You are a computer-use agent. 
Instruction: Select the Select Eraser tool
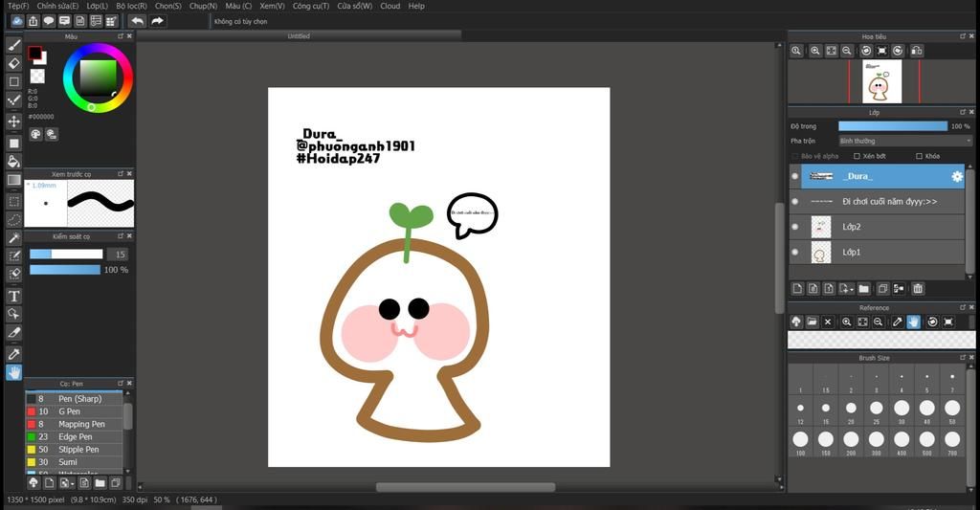(13, 274)
